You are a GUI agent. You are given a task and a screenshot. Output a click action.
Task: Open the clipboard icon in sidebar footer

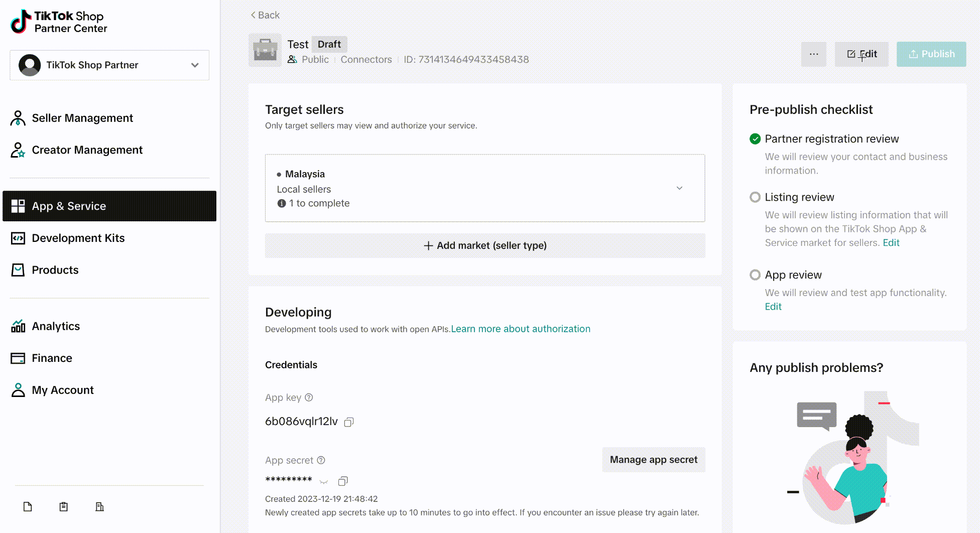click(x=64, y=507)
